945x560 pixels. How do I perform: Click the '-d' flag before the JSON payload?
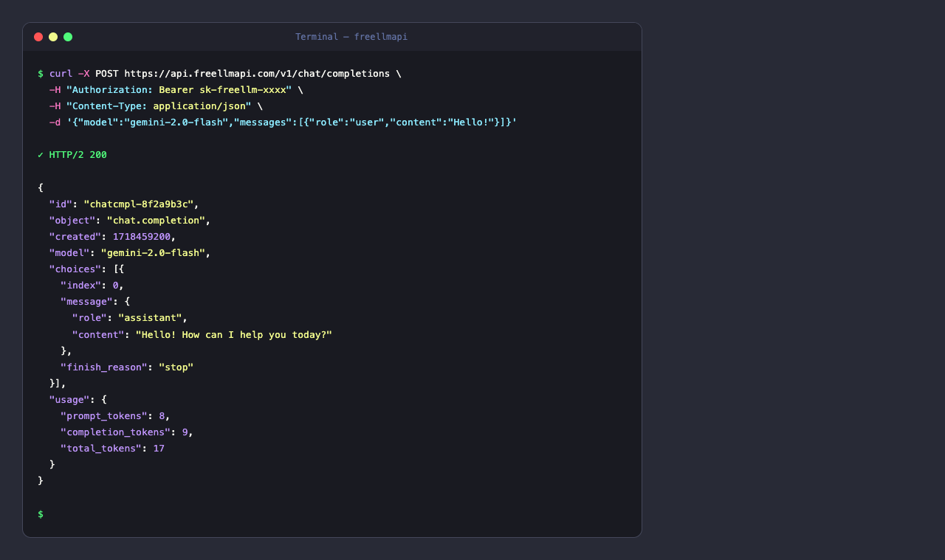pyautogui.click(x=55, y=122)
